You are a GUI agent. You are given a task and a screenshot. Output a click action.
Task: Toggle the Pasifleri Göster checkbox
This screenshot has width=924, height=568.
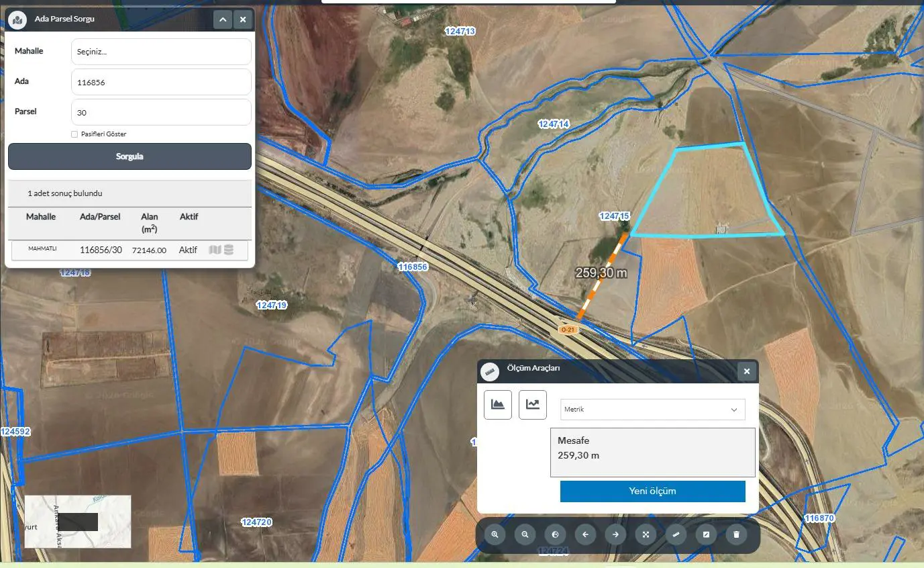[74, 134]
